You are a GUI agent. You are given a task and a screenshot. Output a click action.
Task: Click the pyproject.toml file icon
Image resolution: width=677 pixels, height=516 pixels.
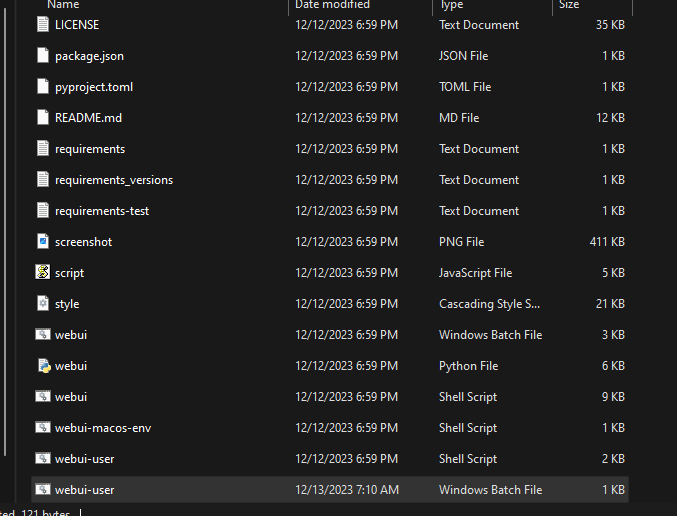pyautogui.click(x=43, y=86)
